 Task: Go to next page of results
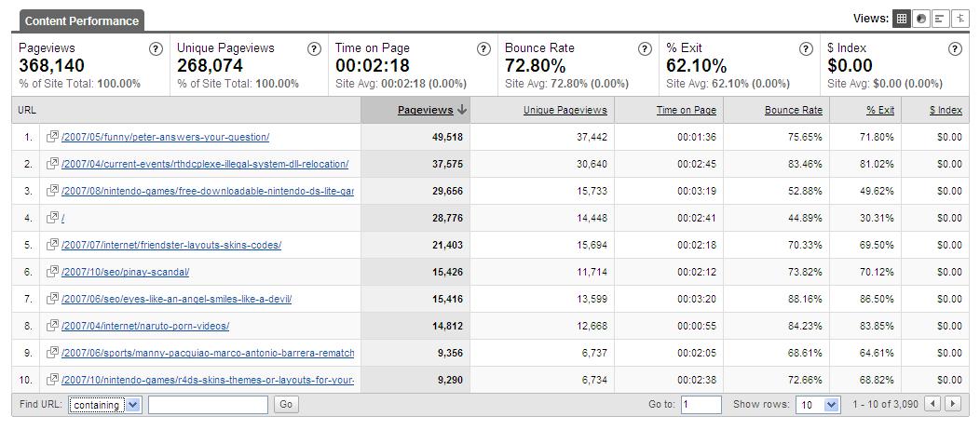tap(952, 404)
